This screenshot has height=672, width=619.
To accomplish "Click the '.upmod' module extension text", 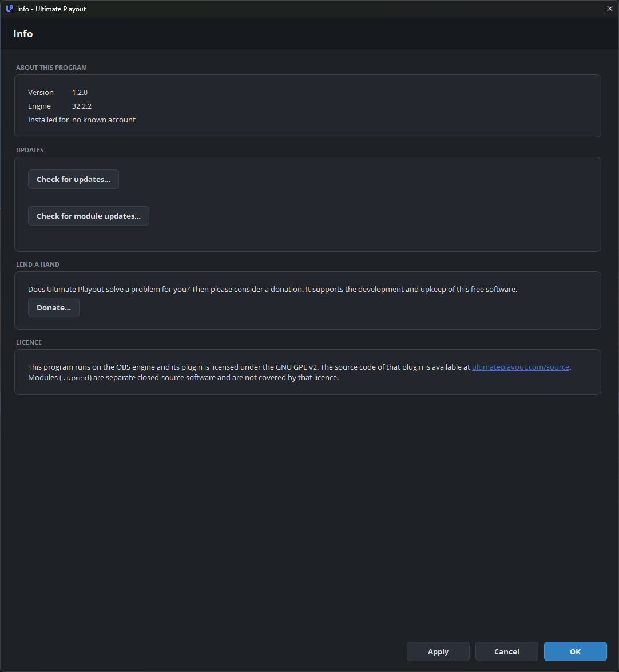I will click(x=76, y=378).
